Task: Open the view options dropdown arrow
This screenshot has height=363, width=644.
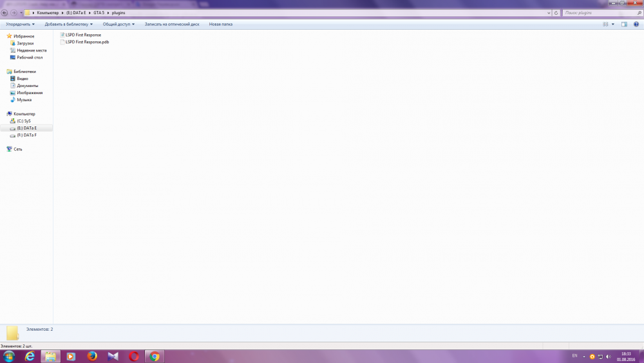Action: click(x=613, y=25)
